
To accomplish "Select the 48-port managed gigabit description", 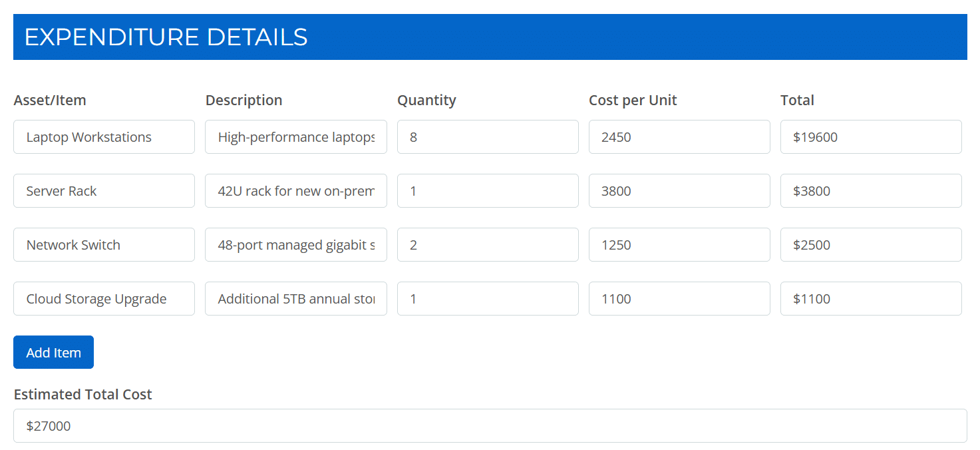I will (295, 244).
